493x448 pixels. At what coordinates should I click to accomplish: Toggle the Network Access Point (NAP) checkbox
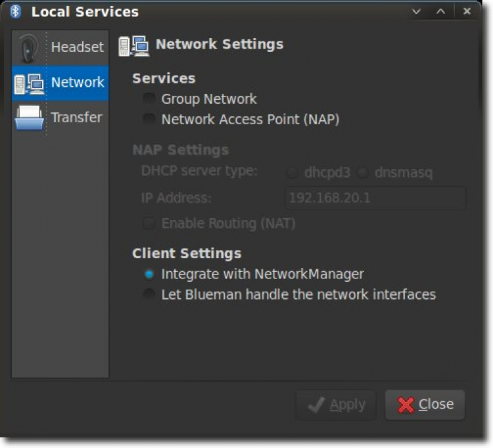pyautogui.click(x=150, y=120)
